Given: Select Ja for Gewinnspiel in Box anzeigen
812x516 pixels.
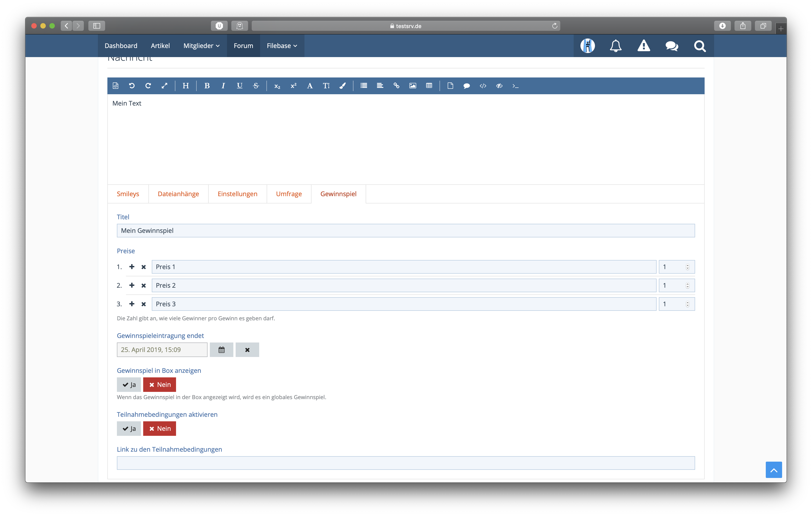Looking at the screenshot, I should 129,385.
